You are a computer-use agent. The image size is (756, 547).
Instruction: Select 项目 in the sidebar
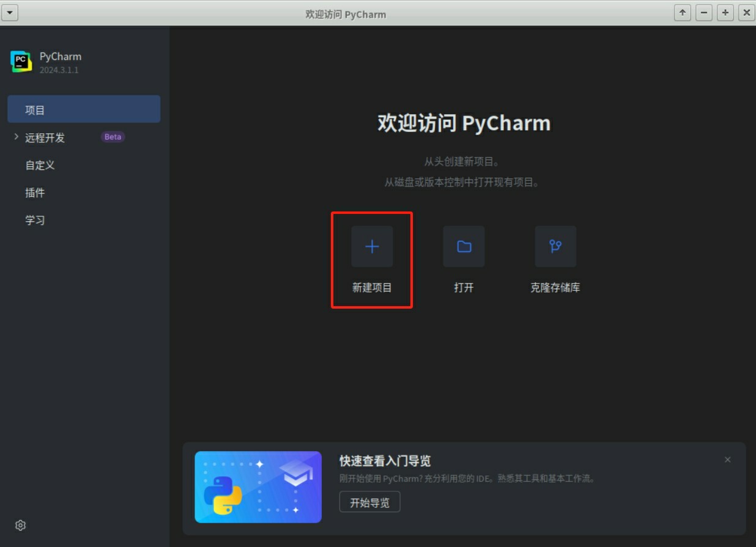[84, 110]
